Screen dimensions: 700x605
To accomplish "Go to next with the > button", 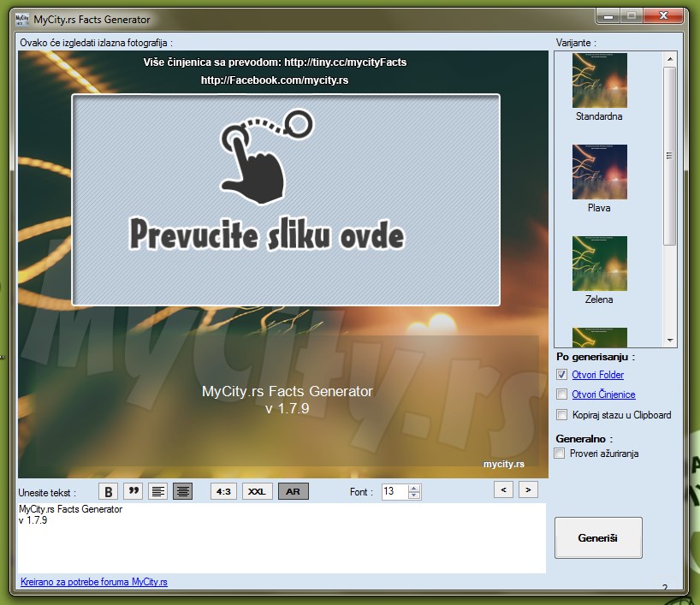I will click(528, 489).
